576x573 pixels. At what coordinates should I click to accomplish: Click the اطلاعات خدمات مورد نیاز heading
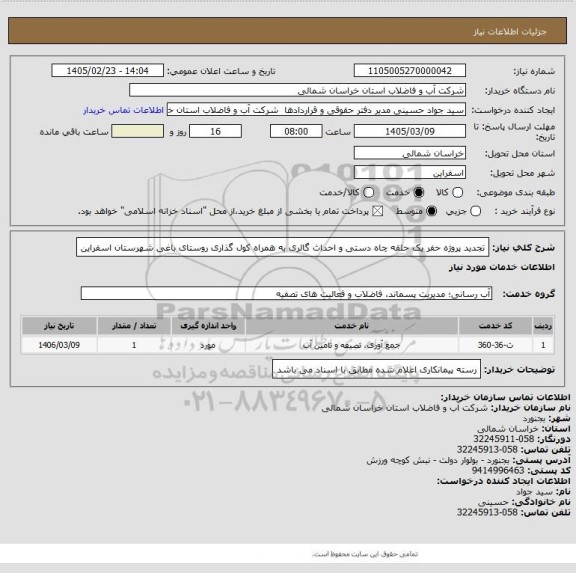[502, 267]
